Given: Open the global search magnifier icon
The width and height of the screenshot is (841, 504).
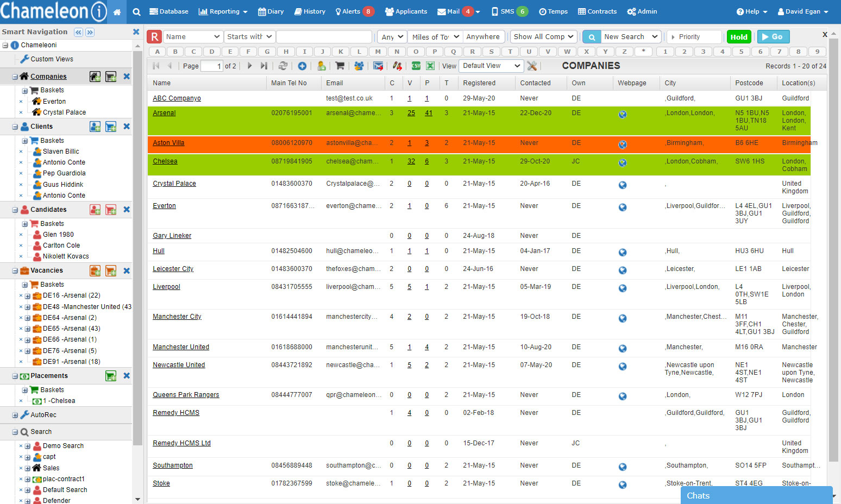Looking at the screenshot, I should click(x=137, y=12).
